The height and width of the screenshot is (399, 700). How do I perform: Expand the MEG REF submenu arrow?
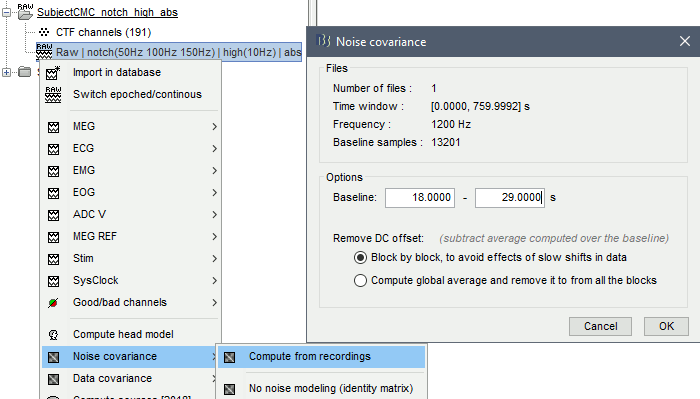tap(214, 237)
